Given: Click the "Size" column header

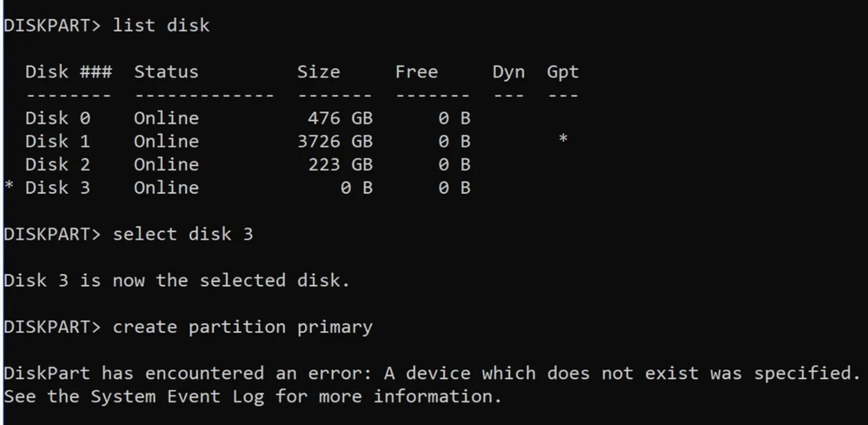Looking at the screenshot, I should (318, 72).
